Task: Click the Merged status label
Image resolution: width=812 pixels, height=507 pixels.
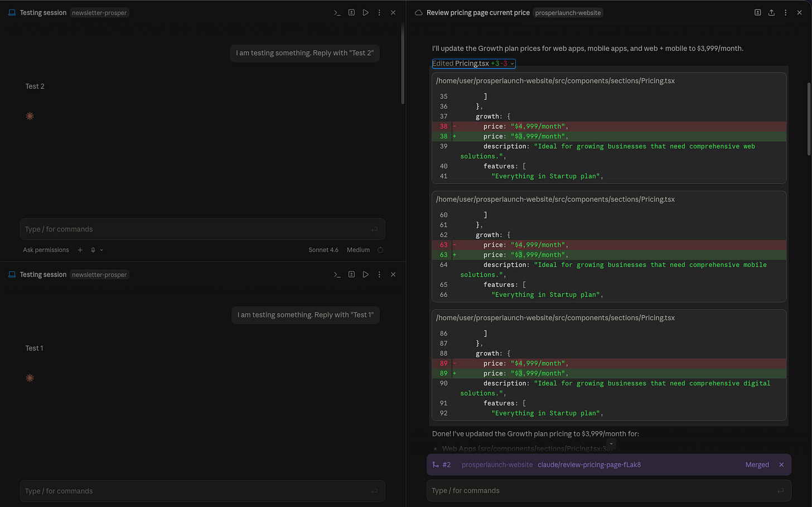Action: [757, 465]
